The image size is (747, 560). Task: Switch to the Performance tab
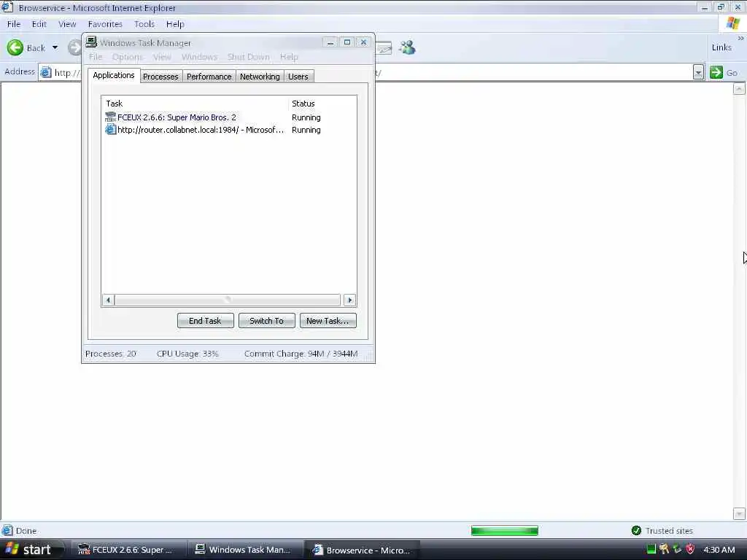[209, 76]
